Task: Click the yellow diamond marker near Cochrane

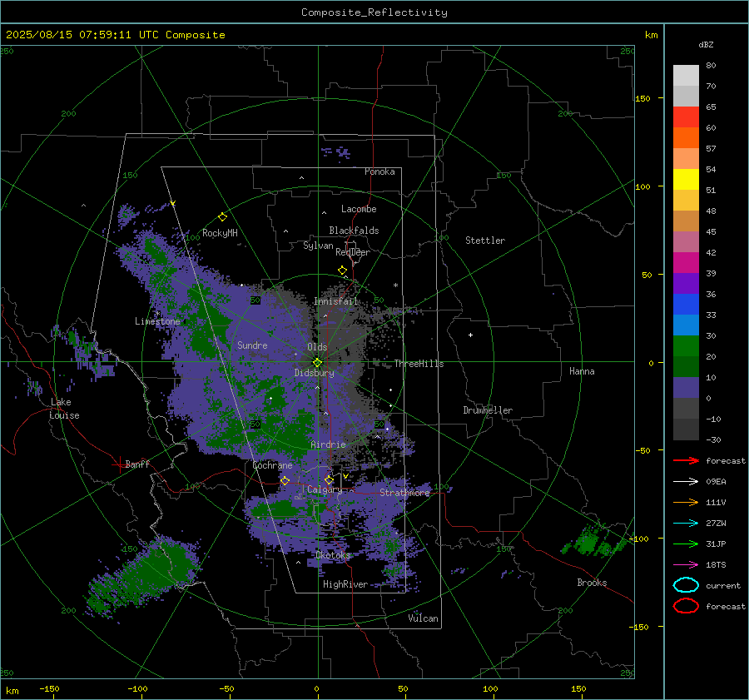Action: coord(285,480)
